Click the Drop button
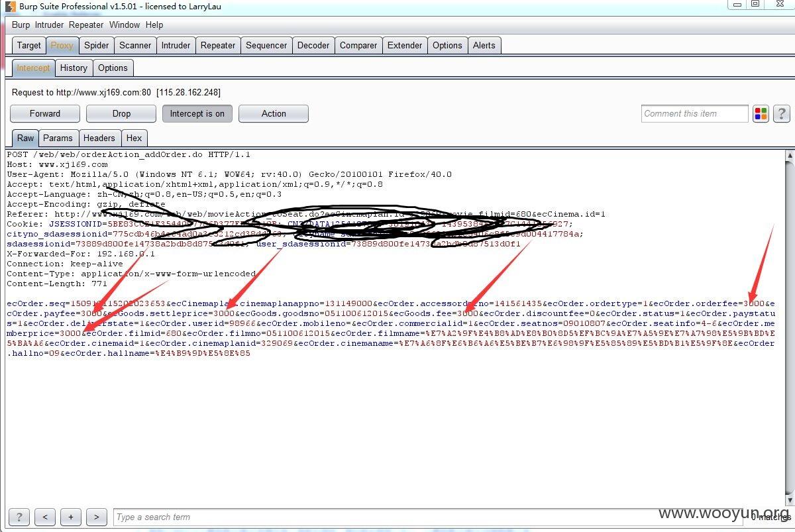 121,114
